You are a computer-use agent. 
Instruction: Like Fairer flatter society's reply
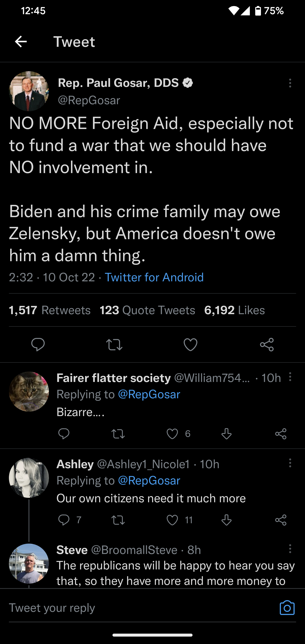pos(172,434)
